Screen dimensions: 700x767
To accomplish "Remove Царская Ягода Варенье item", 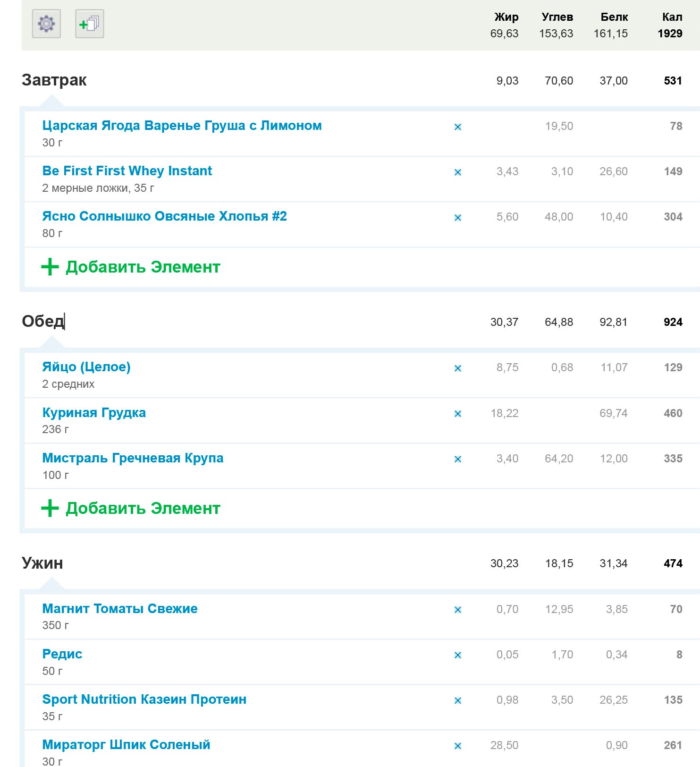I will point(457,127).
